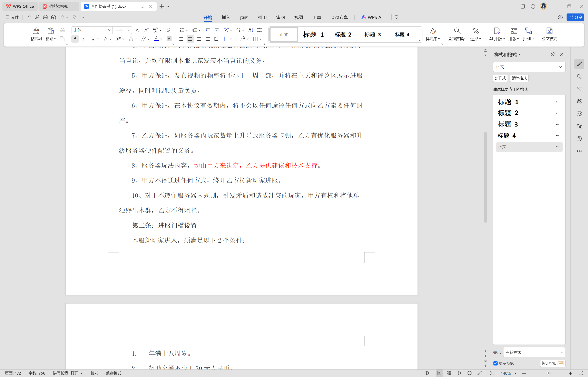Click the font color red swatch button
Image resolution: width=588 pixels, height=377 pixels.
[156, 39]
